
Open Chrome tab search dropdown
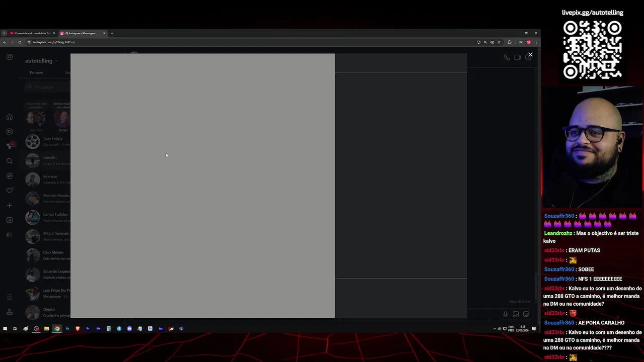(4, 33)
